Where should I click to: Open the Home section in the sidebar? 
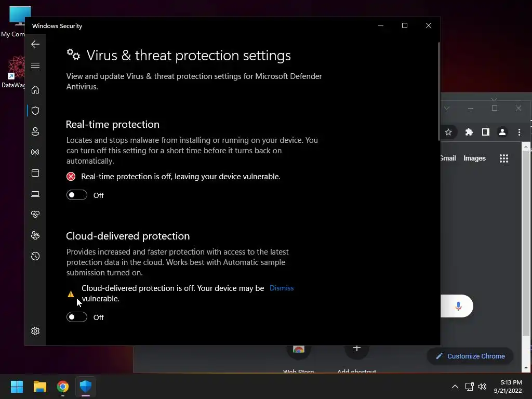click(35, 89)
